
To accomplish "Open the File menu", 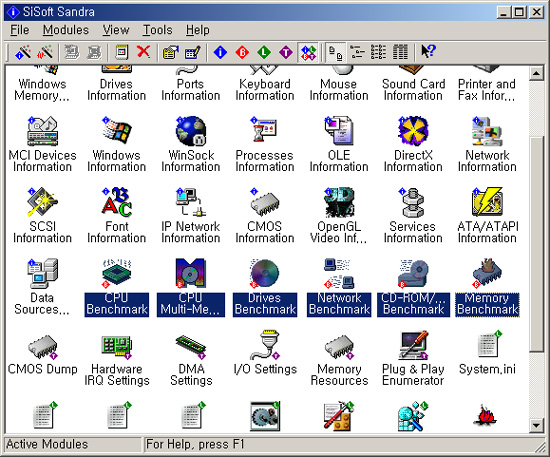I will (20, 30).
